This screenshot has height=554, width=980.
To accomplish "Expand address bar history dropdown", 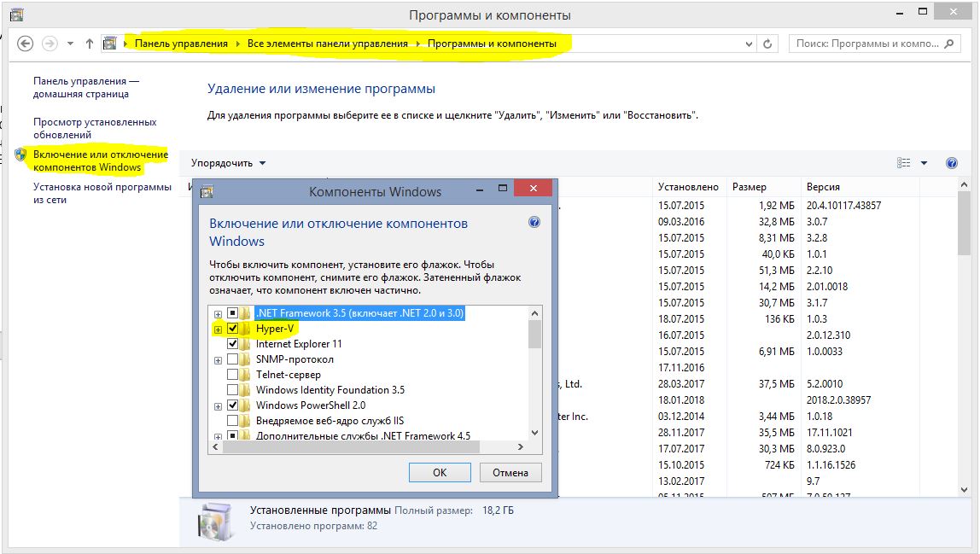I will 749,44.
